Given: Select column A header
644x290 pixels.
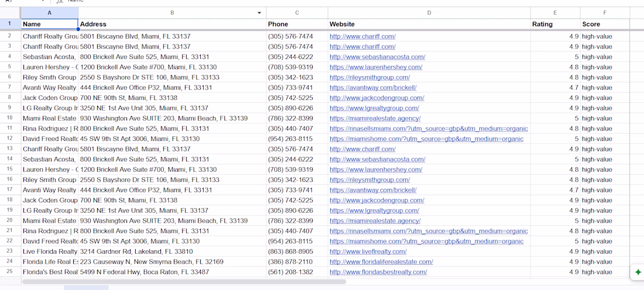Looking at the screenshot, I should click(49, 13).
